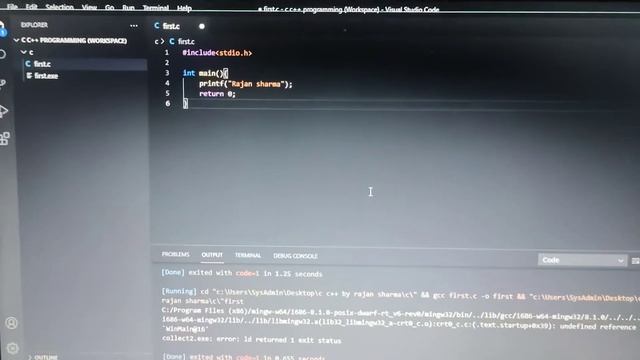Click the #include<stdio.h> line
This screenshot has width=640, height=360.
[217, 53]
